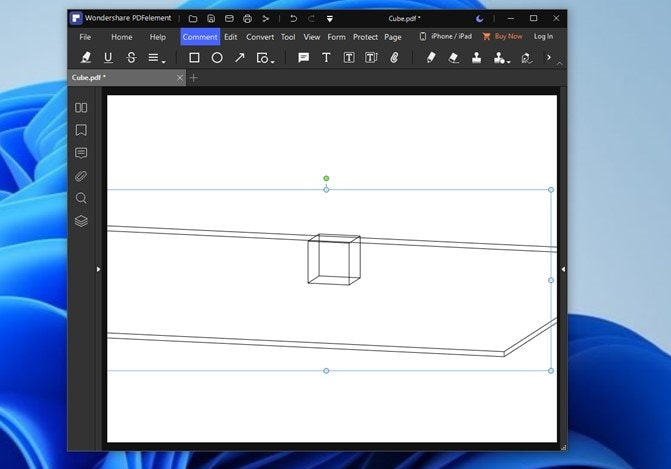Viewport: 671px width, 469px height.
Task: Open the Bookmarks side panel
Action: tap(81, 130)
